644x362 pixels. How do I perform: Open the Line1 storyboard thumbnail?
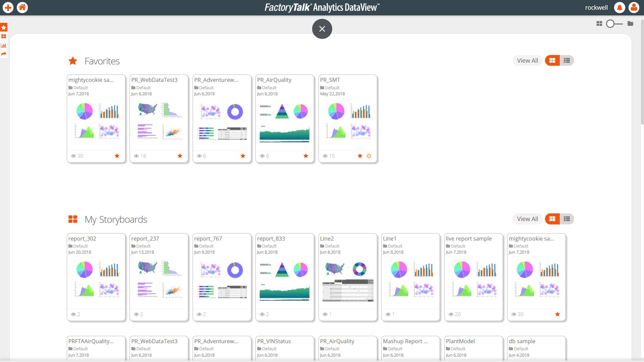(x=411, y=279)
